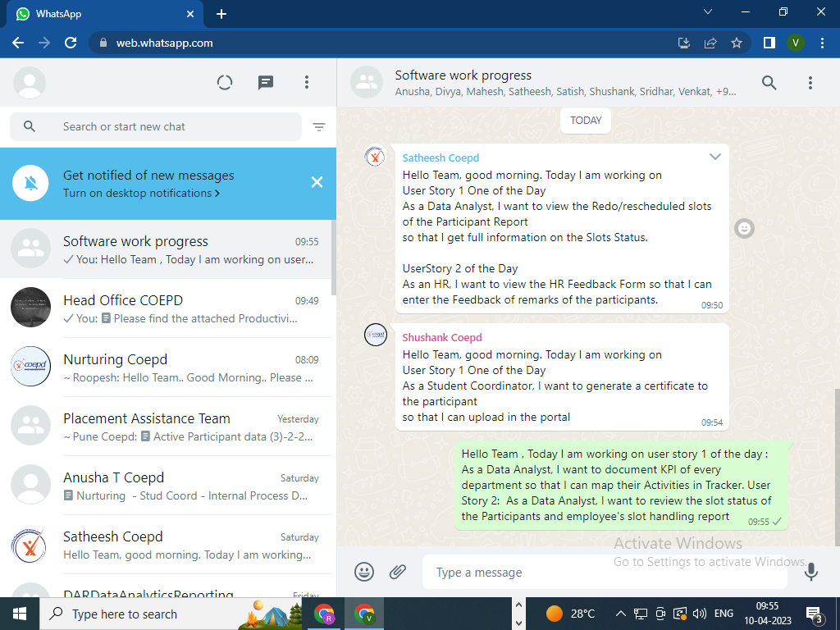Image resolution: width=840 pixels, height=630 pixels.
Task: Click Turn on desktop notifications link
Action: click(141, 194)
